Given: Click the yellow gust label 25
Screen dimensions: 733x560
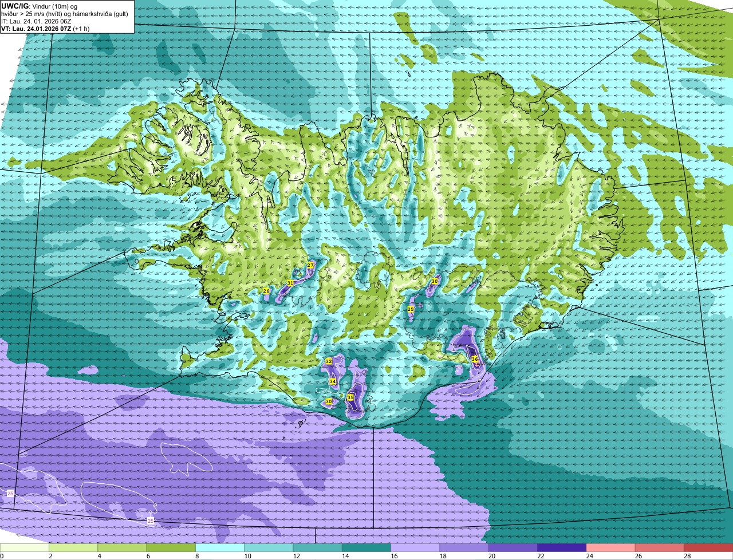Looking at the screenshot, I should [x=411, y=309].
